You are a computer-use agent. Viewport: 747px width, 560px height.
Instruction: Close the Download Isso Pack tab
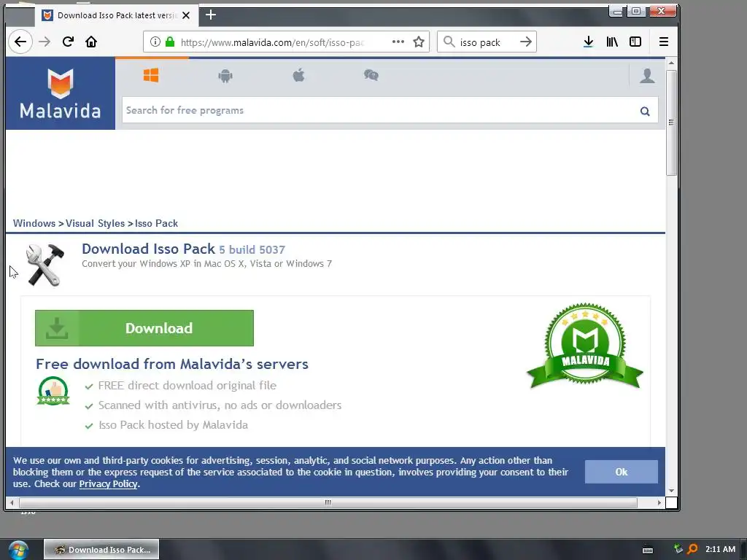click(186, 15)
